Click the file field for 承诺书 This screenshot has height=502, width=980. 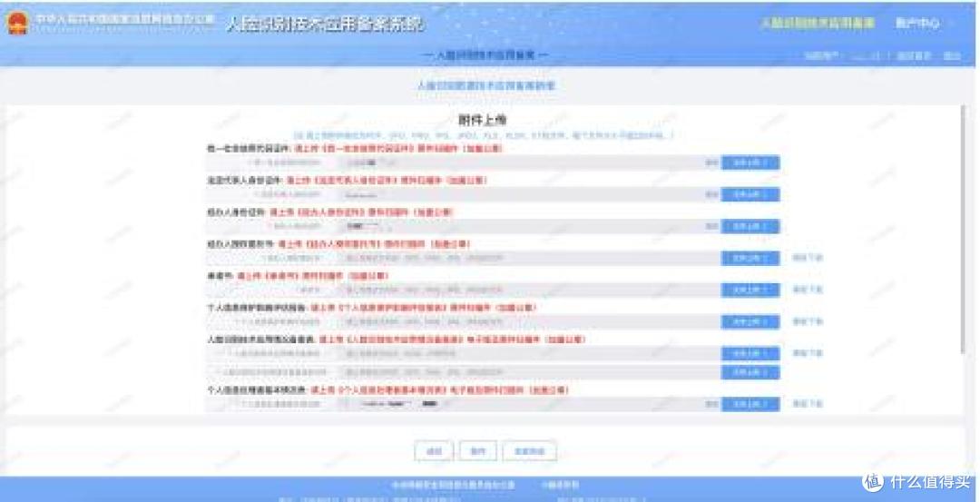click(529, 290)
